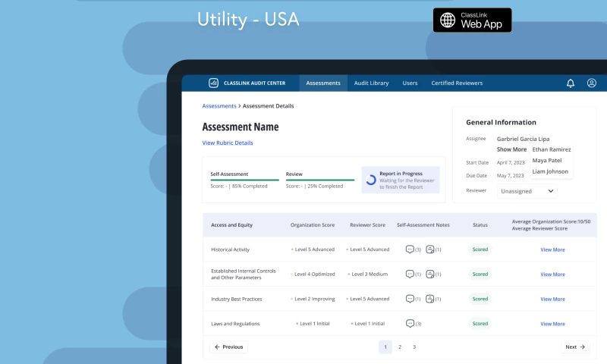Viewport: 607px width, 364px height.
Task: Open reviewer notes icon for Historical Activity
Action: [430, 249]
